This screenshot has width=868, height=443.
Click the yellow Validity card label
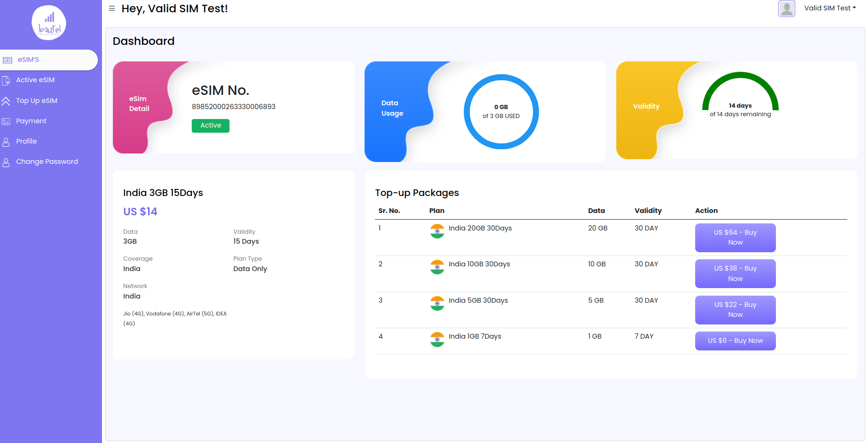tap(646, 106)
